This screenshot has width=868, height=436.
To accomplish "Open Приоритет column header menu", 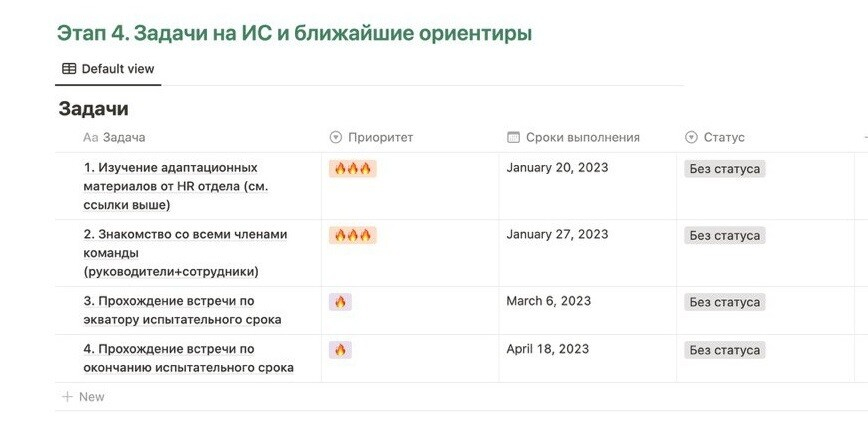I will 380,137.
